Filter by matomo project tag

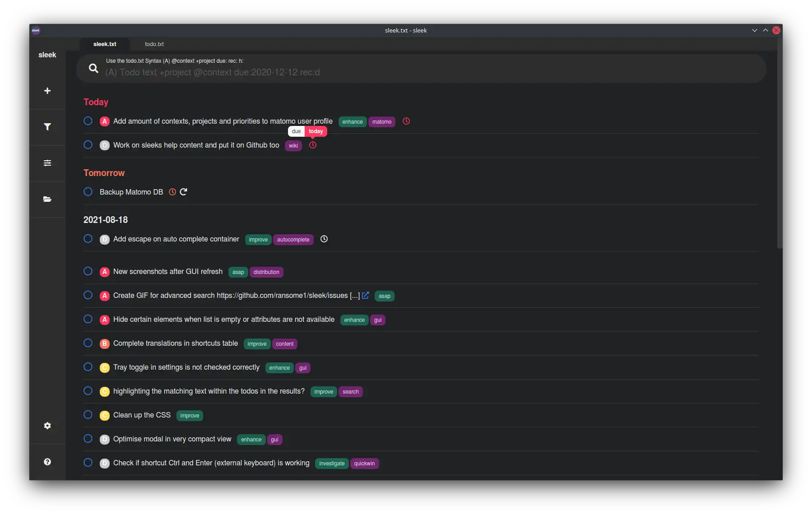coord(382,122)
